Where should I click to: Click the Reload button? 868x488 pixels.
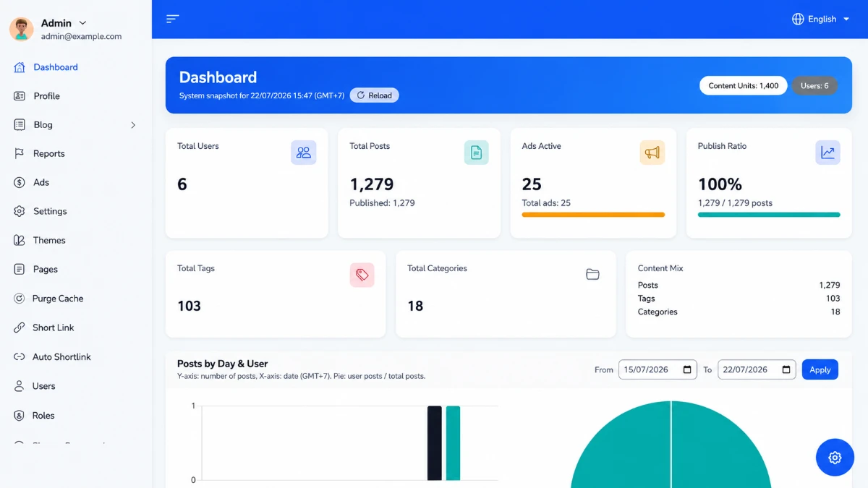[374, 95]
